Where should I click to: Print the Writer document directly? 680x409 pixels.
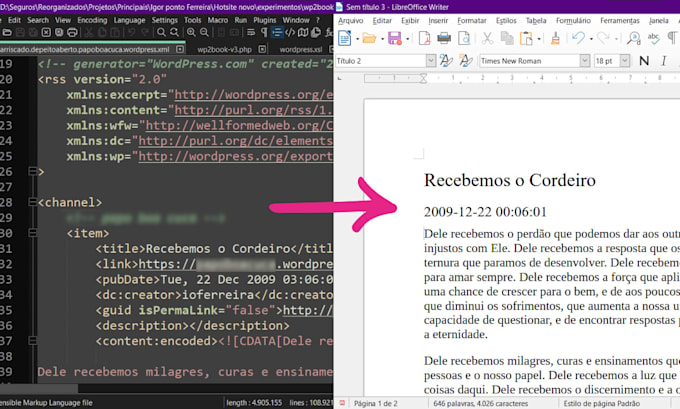(444, 38)
